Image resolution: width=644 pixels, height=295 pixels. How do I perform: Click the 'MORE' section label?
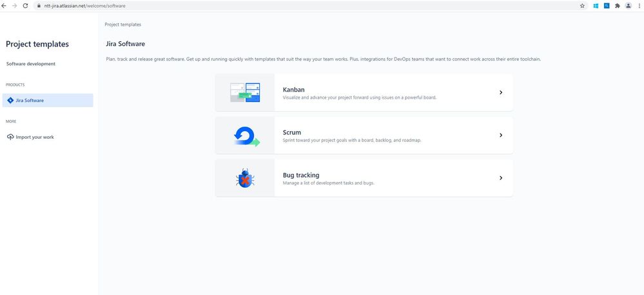click(x=11, y=121)
